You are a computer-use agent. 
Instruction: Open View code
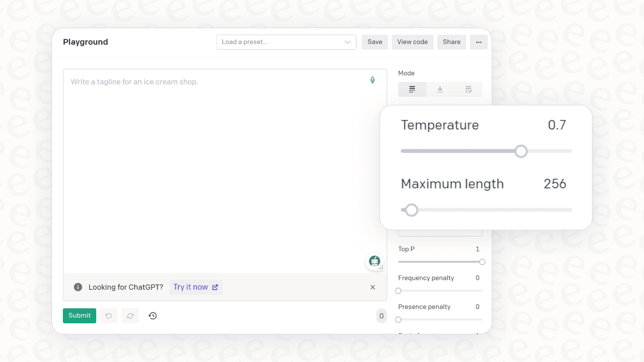click(412, 42)
